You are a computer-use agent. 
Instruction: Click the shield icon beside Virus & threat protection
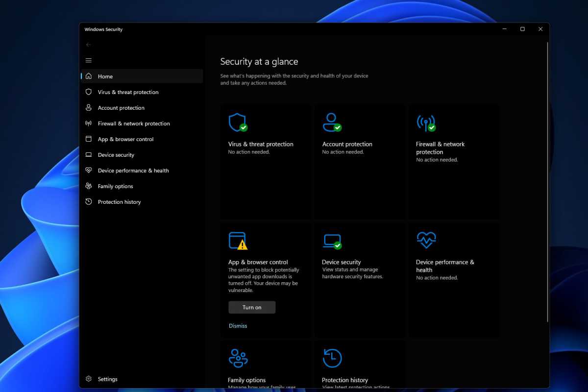88,92
